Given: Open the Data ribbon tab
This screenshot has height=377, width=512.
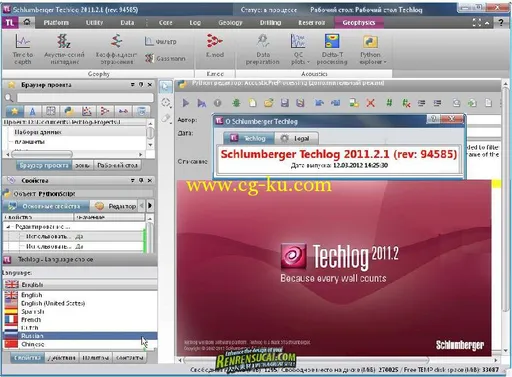Looking at the screenshot, I should (x=127, y=22).
